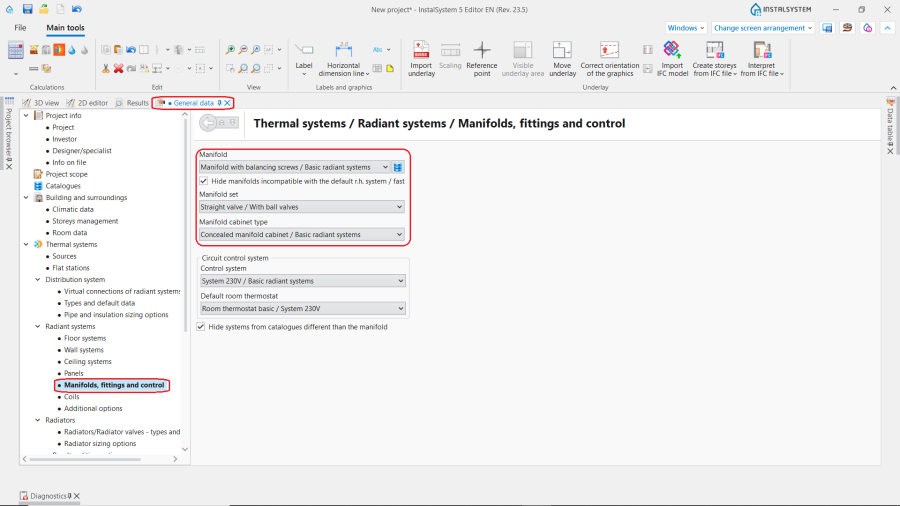Click Move underlay tool
This screenshot has height=506, width=900.
(x=562, y=59)
